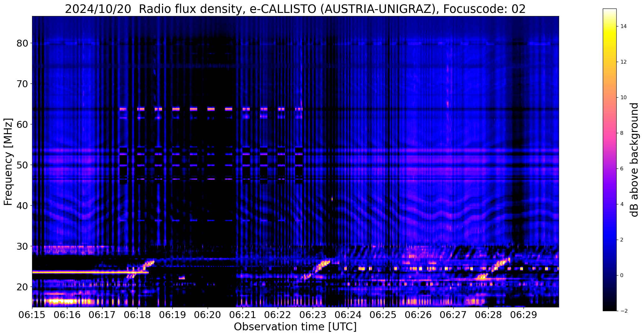The width and height of the screenshot is (644, 336).
Task: Click the 06:19 time tick label
Action: (x=172, y=315)
